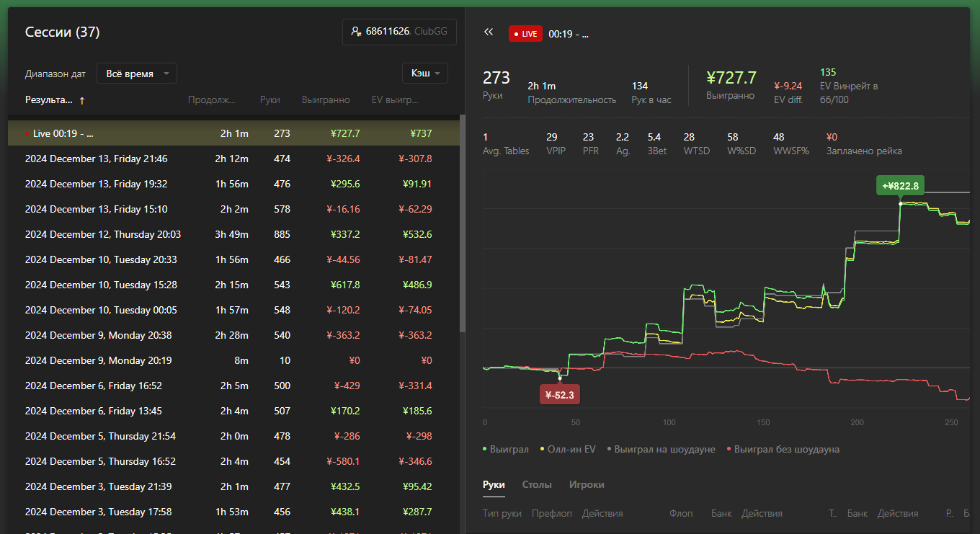980x534 pixels.
Task: Click the Флоп column header
Action: (x=681, y=514)
